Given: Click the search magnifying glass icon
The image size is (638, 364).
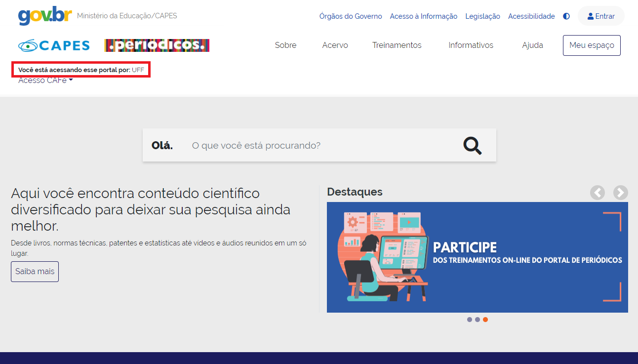Looking at the screenshot, I should point(472,145).
